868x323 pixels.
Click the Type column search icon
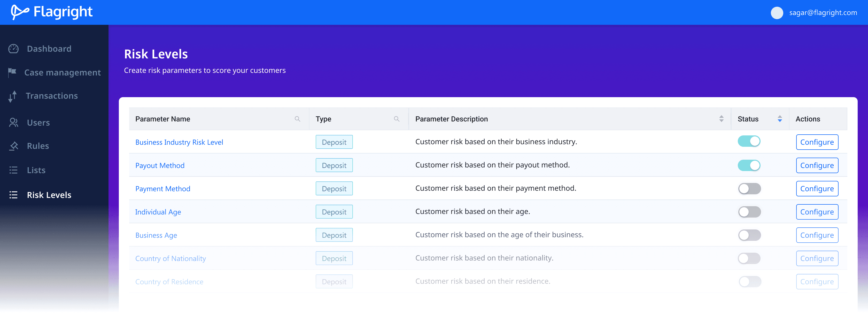click(397, 119)
